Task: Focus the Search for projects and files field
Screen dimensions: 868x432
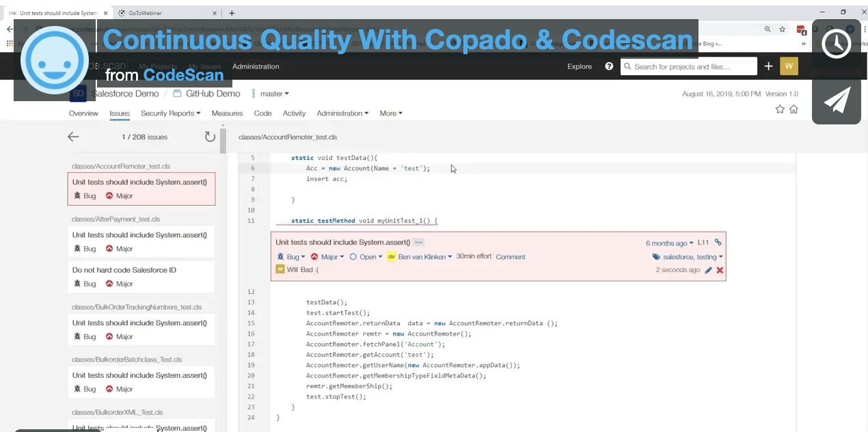Action: (689, 66)
